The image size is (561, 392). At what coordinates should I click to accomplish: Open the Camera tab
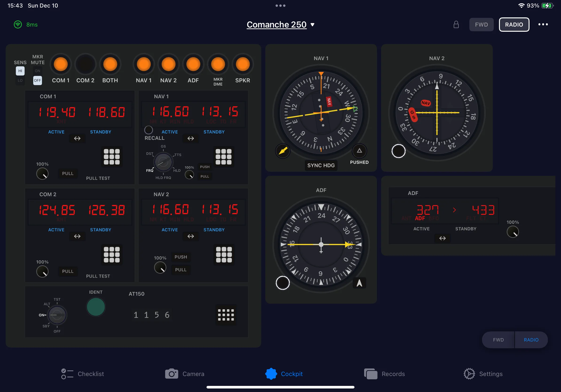coord(185,374)
